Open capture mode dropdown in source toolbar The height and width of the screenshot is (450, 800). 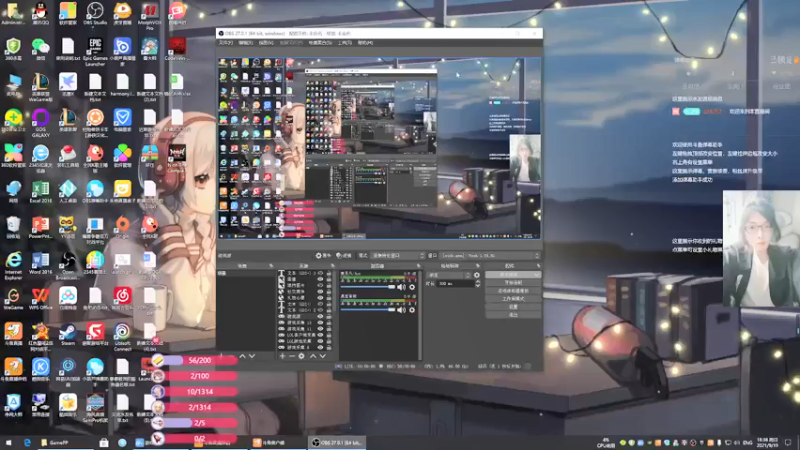click(x=397, y=255)
